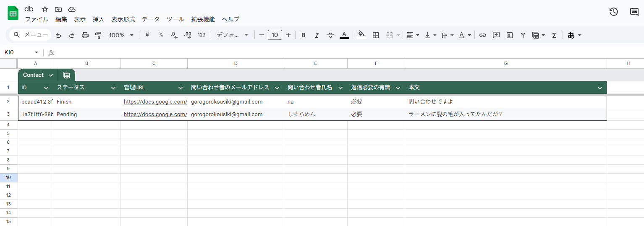Screen dimensions: 644x226
Task: Click the undo arrow
Action: coord(58,35)
